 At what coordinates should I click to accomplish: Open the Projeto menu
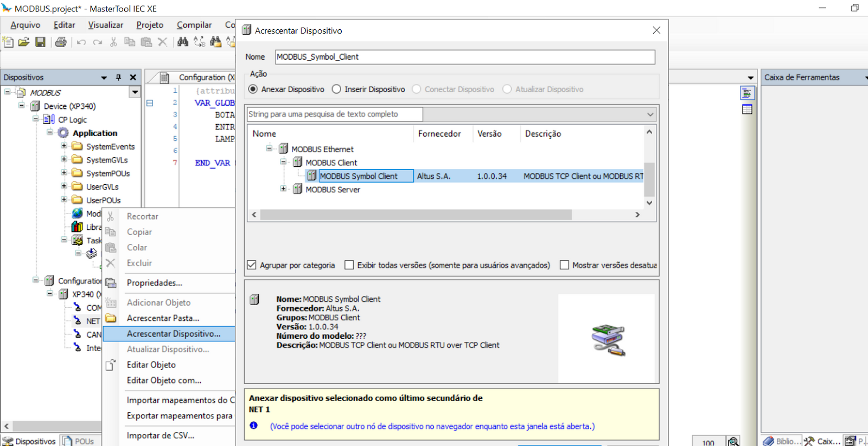tap(150, 25)
